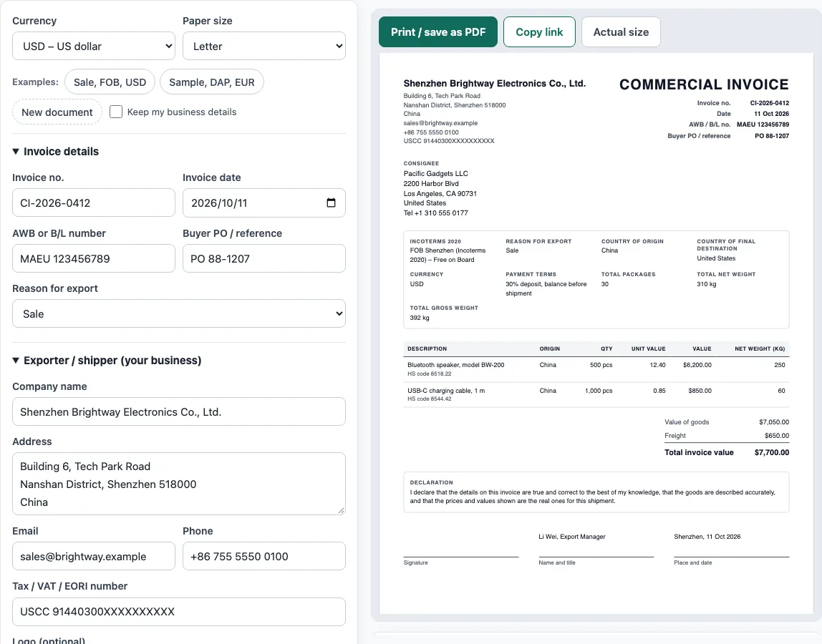822x644 pixels.
Task: Click inside the Address textarea
Action: 179,484
